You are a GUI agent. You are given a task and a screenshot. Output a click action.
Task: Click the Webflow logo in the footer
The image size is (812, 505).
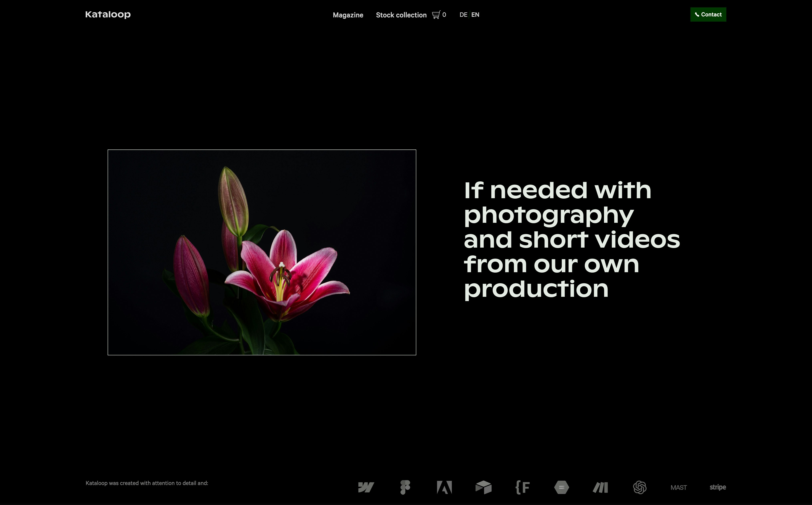(366, 487)
